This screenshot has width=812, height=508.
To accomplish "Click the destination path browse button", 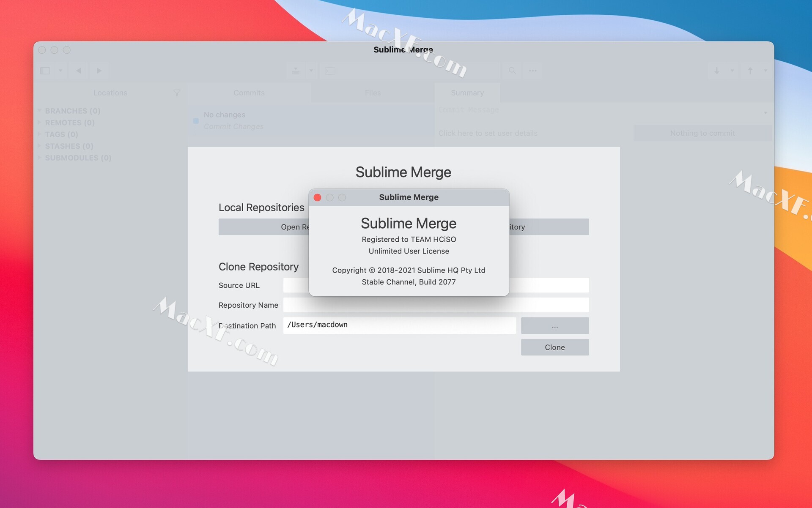I will tap(554, 325).
